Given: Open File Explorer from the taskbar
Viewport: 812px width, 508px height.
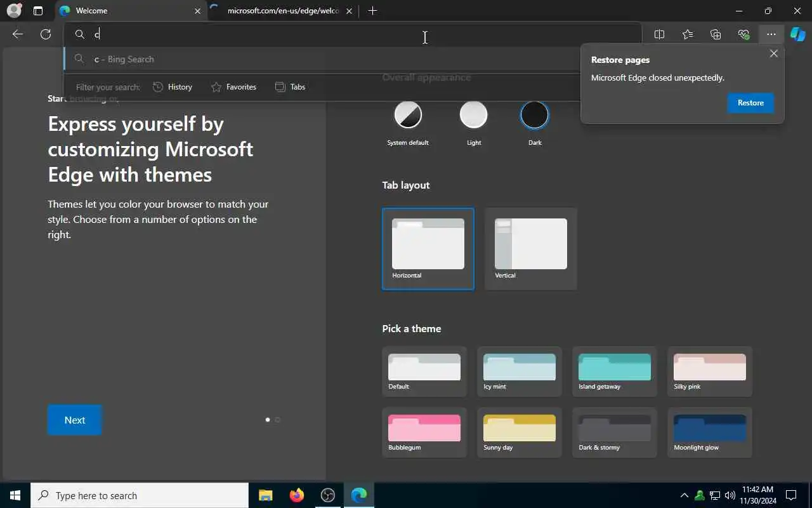Looking at the screenshot, I should pyautogui.click(x=265, y=495).
